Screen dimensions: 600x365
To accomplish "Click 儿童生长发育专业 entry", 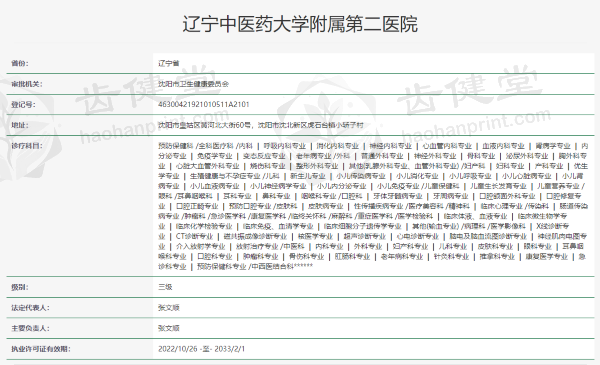I will click(x=498, y=186).
